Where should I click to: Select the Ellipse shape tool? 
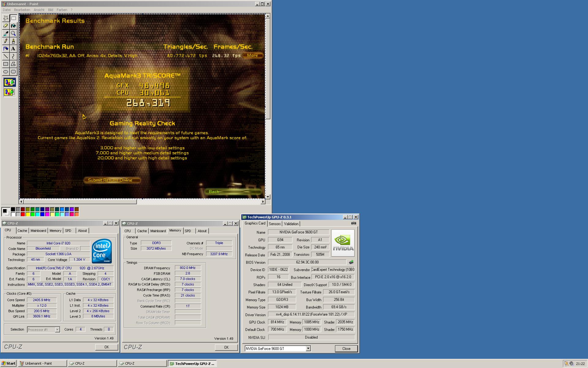[6, 72]
